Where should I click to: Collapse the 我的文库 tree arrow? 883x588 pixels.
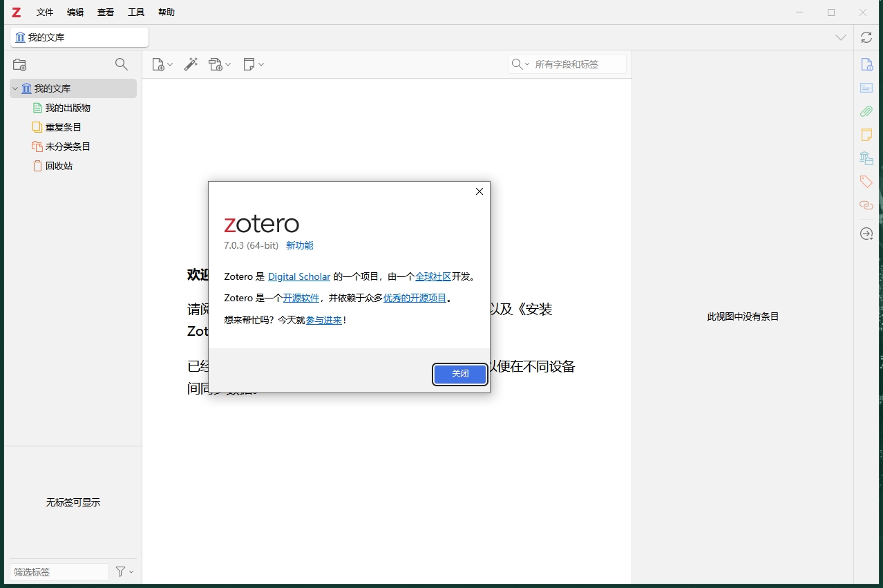(x=15, y=88)
